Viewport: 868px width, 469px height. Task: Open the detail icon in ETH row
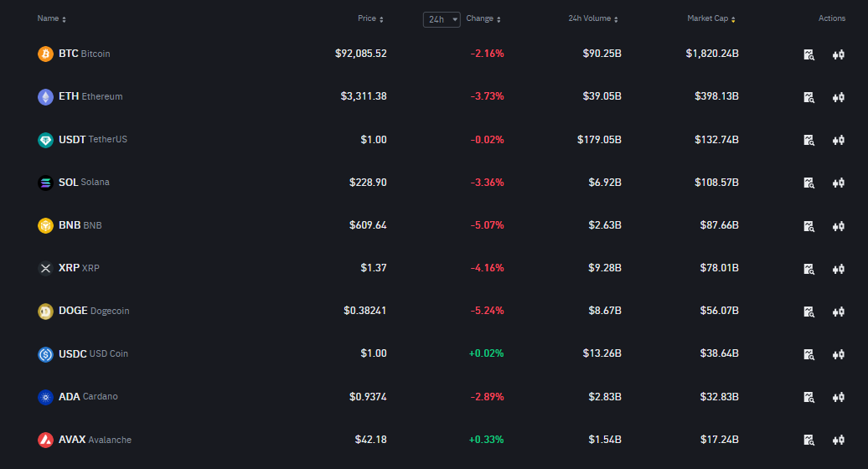809,97
